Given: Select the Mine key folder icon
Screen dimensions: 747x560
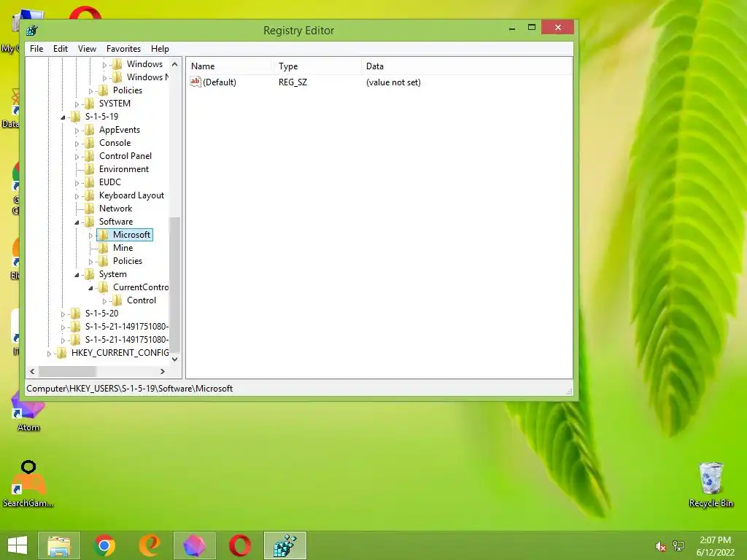Looking at the screenshot, I should coord(103,248).
